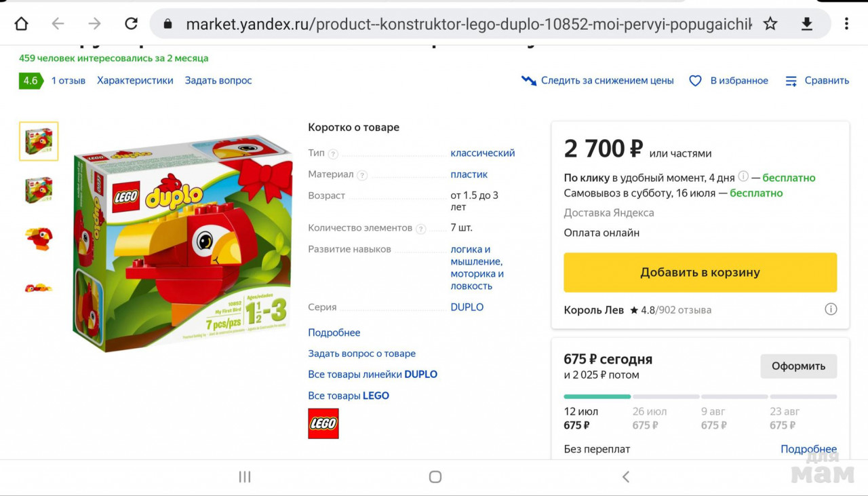Screen dimensions: 868x496
Task: Click info icon beside Король Лев seller
Action: [x=831, y=309]
